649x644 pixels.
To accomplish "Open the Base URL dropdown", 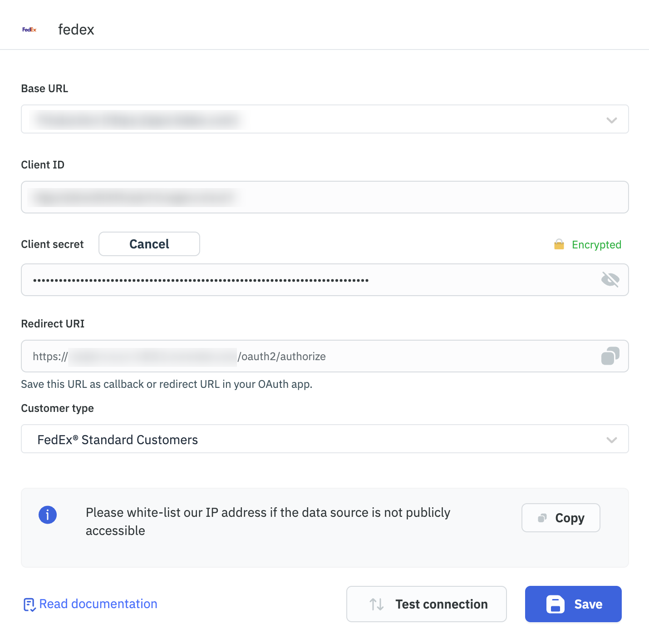I will [x=611, y=119].
